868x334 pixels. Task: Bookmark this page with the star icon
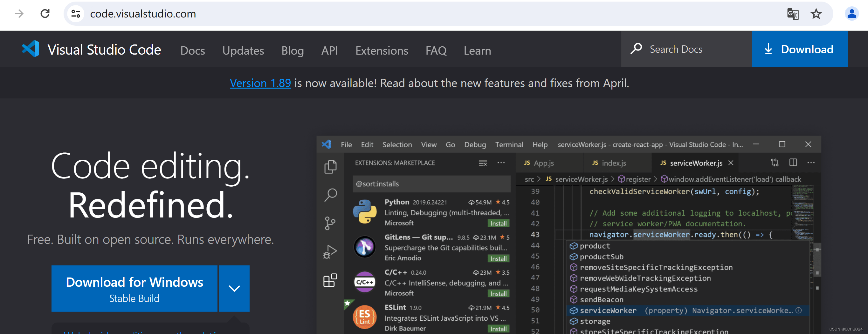[816, 14]
